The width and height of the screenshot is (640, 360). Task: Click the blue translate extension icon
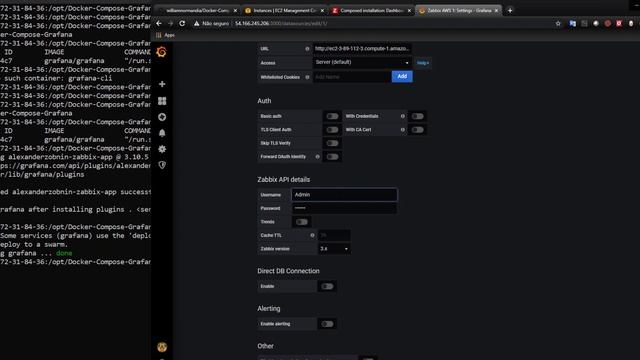point(572,24)
